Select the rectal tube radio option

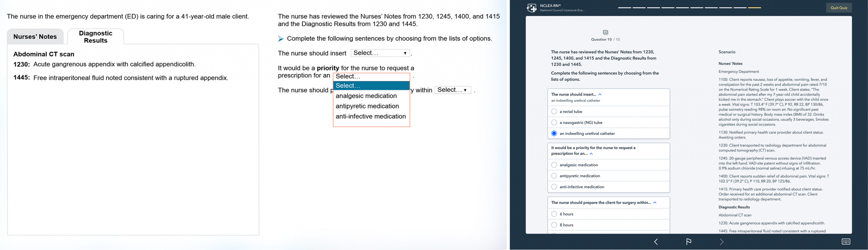(554, 111)
